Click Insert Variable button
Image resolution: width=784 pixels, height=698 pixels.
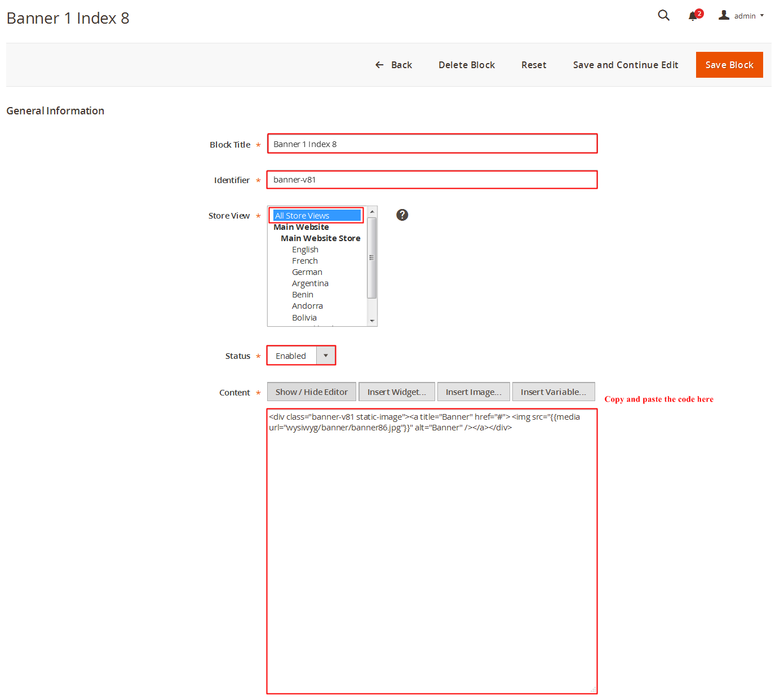point(553,392)
